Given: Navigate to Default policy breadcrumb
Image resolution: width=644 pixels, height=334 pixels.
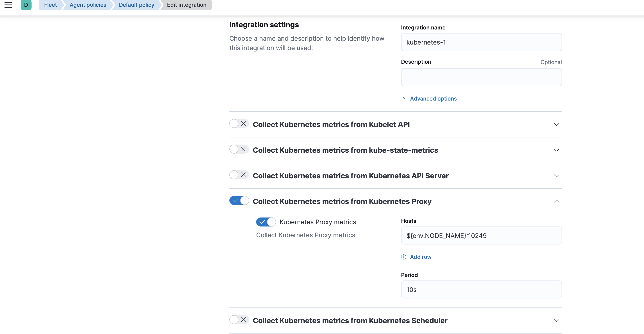Looking at the screenshot, I should pos(136,5).
